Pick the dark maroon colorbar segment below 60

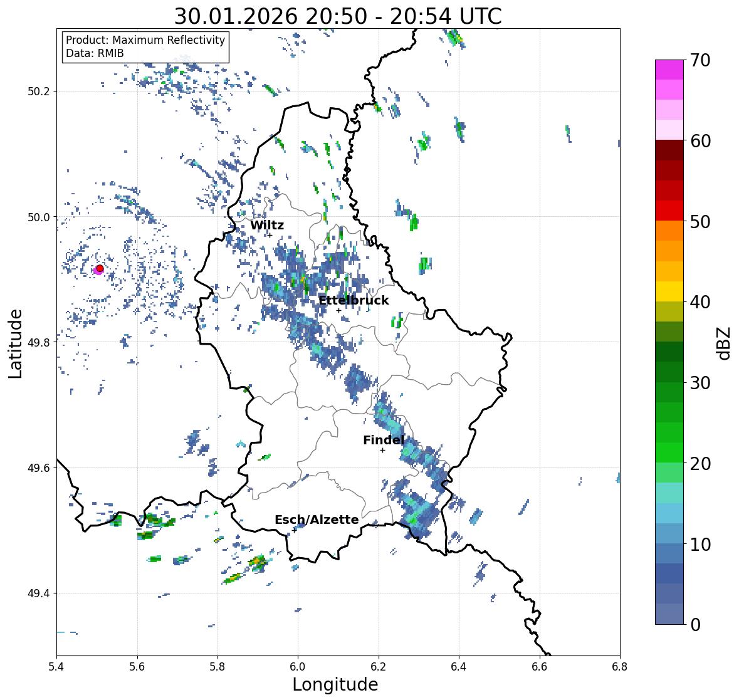click(669, 150)
